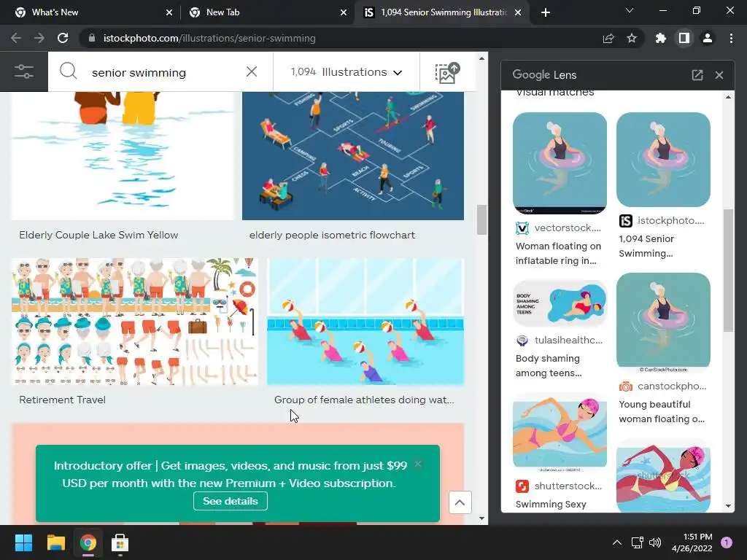
Task: Switch to What's New tab
Action: [90, 12]
